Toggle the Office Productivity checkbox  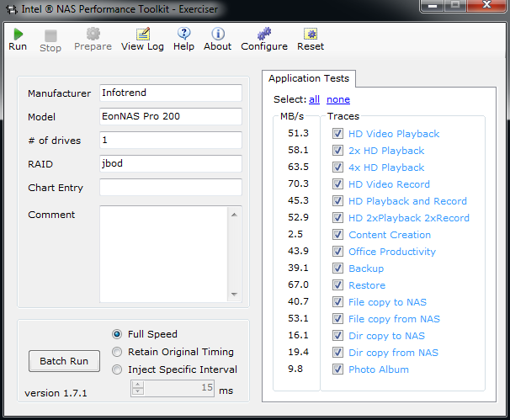337,252
